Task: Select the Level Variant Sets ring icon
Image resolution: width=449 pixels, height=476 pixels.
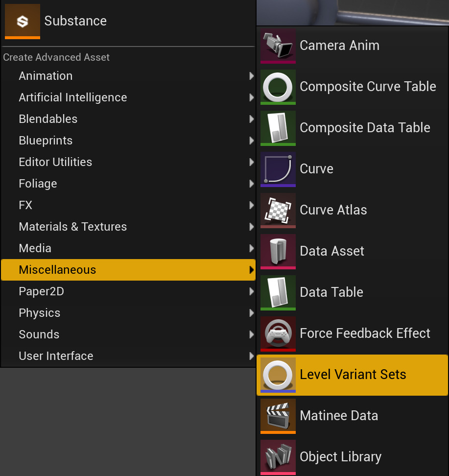Action: pyautogui.click(x=278, y=375)
